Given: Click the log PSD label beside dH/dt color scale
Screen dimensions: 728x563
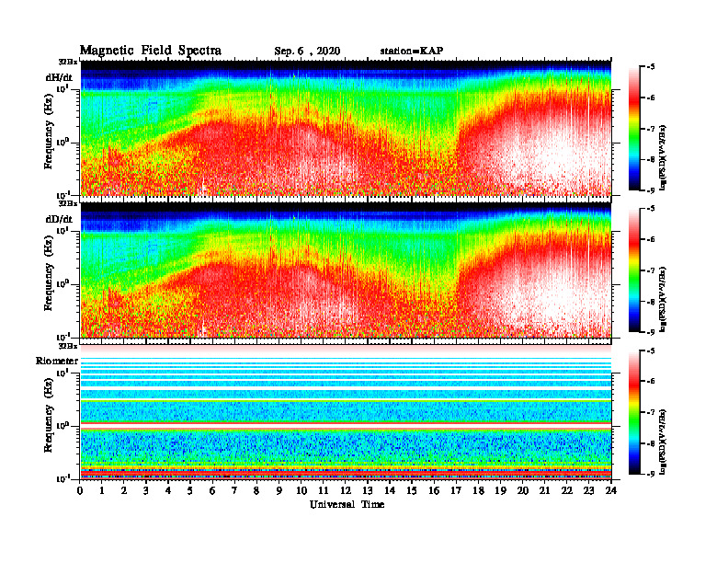Looking at the screenshot, I should [x=664, y=157].
